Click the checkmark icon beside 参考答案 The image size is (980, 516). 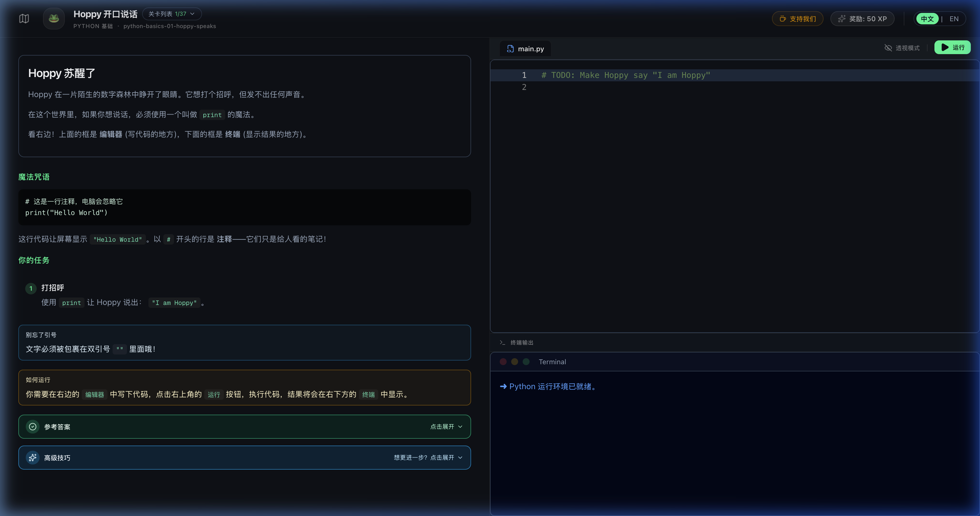33,427
